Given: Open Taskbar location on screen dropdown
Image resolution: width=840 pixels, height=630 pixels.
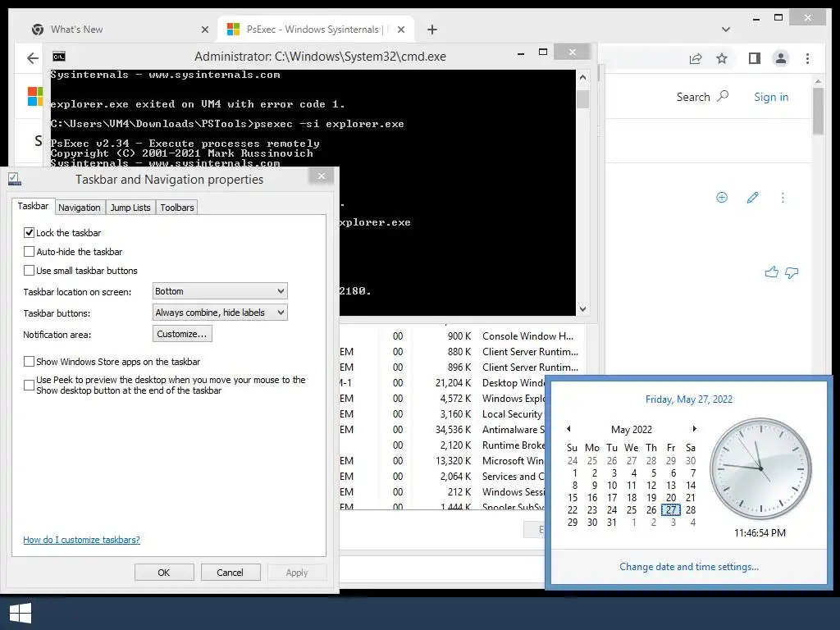Looking at the screenshot, I should click(x=220, y=291).
